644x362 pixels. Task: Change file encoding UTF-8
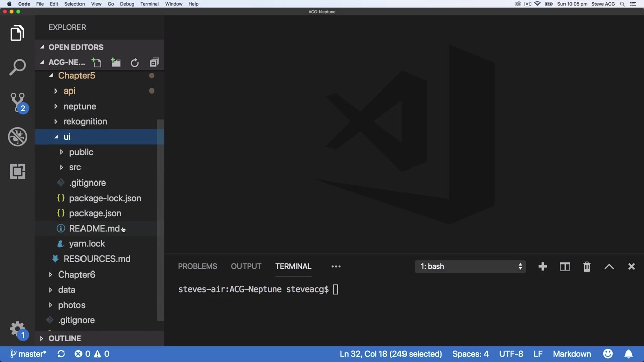[x=511, y=354]
